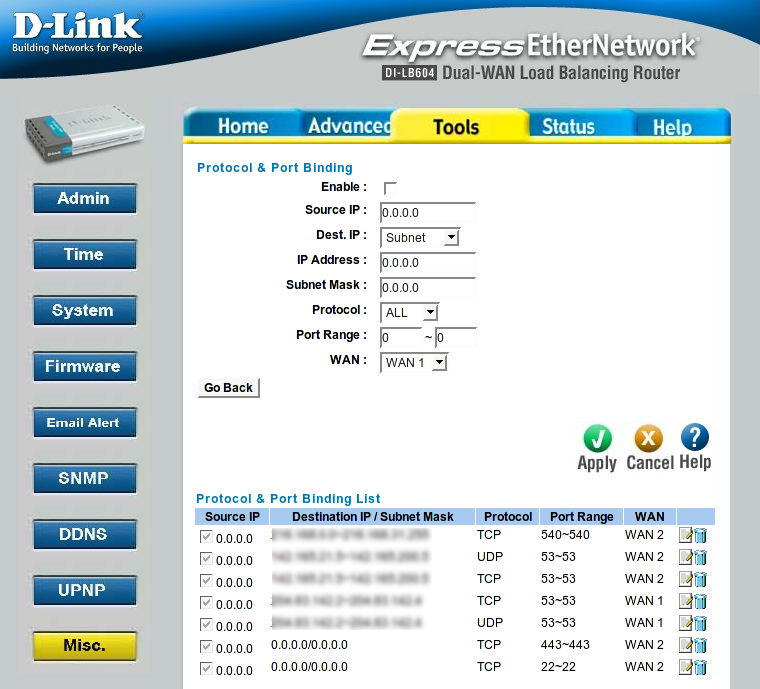Screen dimensions: 760x689
Task: Toggle checkbox for the TCP 540~540 row
Action: (x=206, y=537)
